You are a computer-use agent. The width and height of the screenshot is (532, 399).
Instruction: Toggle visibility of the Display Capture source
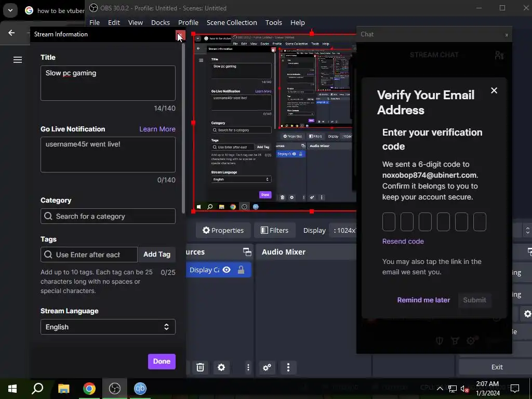(x=227, y=270)
